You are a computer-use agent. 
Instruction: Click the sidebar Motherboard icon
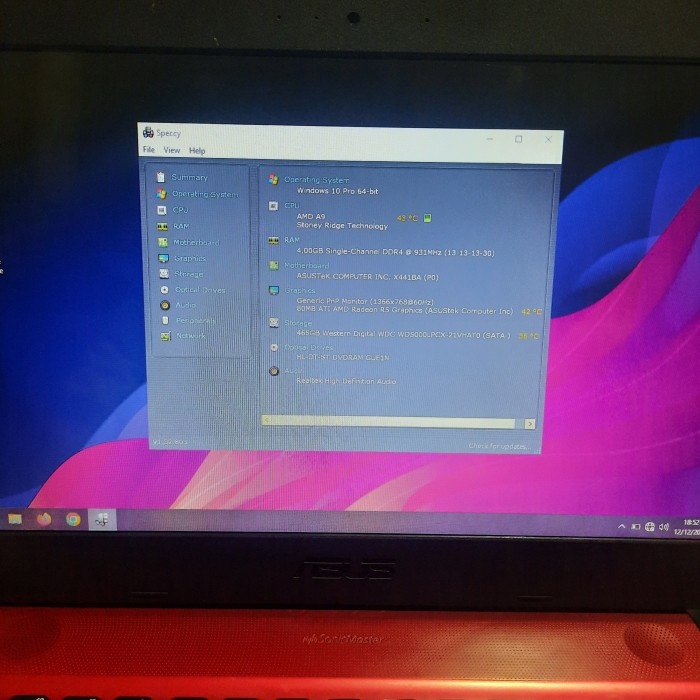tap(162, 242)
